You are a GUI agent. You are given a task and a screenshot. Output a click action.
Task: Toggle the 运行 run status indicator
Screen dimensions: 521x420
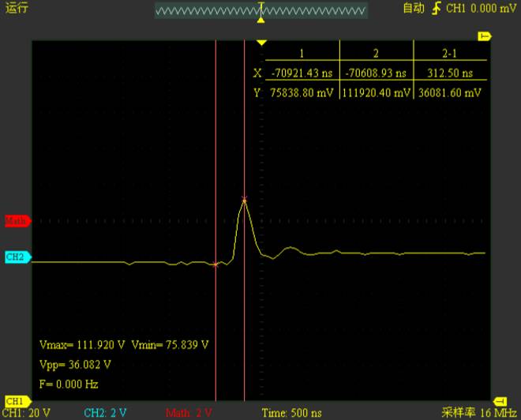[x=17, y=9]
